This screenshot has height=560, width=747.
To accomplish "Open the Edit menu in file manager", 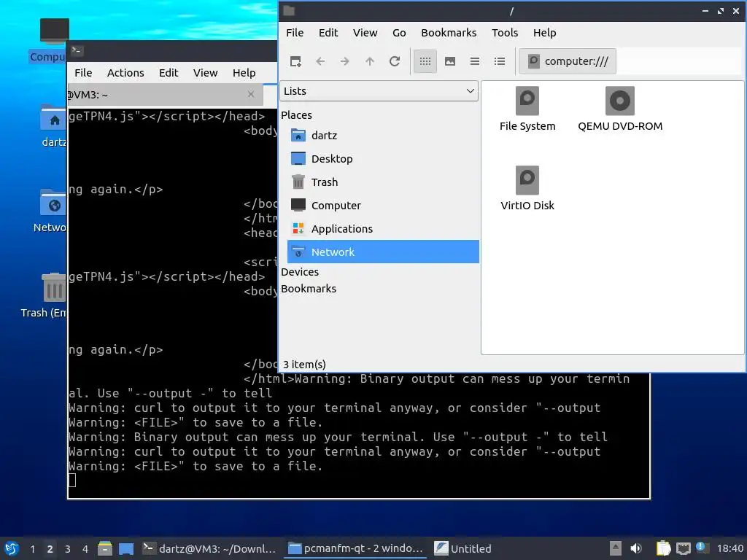I will coord(328,33).
